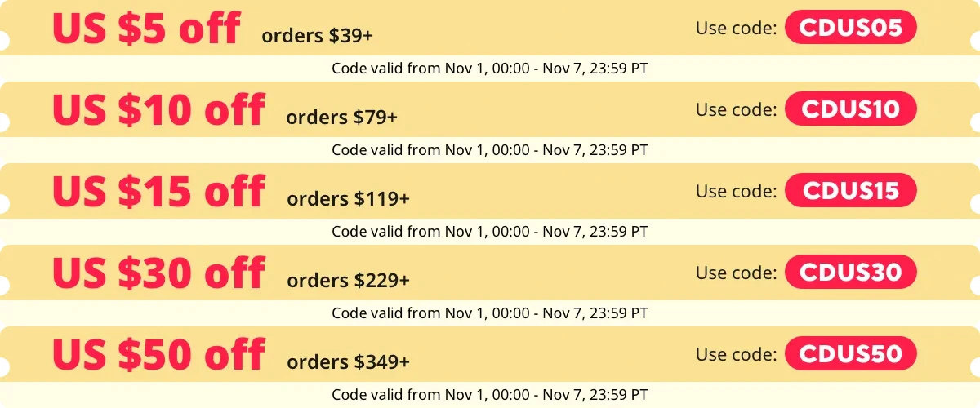Click 'Use code:' label beside CDUS15
This screenshot has width=980, height=408.
(736, 191)
